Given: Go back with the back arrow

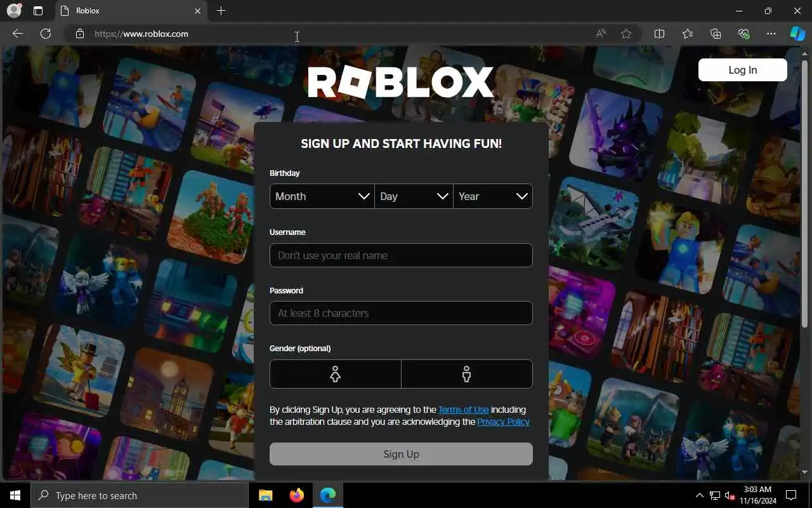Looking at the screenshot, I should click(18, 34).
